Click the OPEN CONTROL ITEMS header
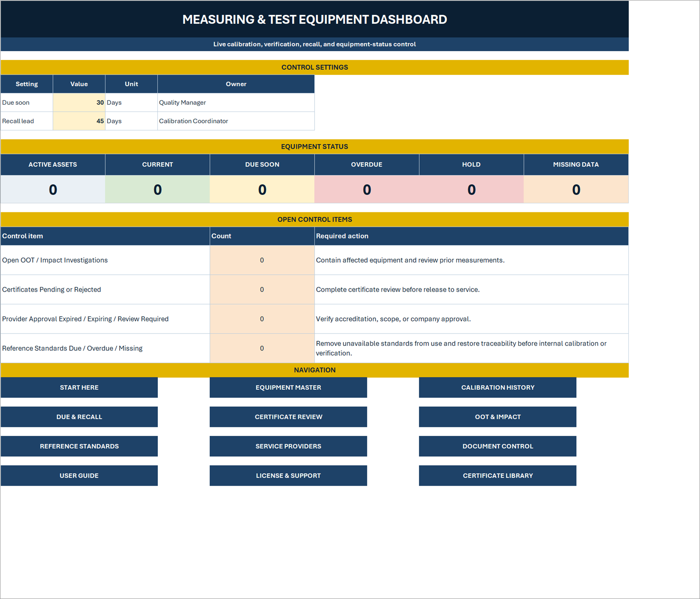Viewport: 700px width, 599px height. (x=315, y=220)
